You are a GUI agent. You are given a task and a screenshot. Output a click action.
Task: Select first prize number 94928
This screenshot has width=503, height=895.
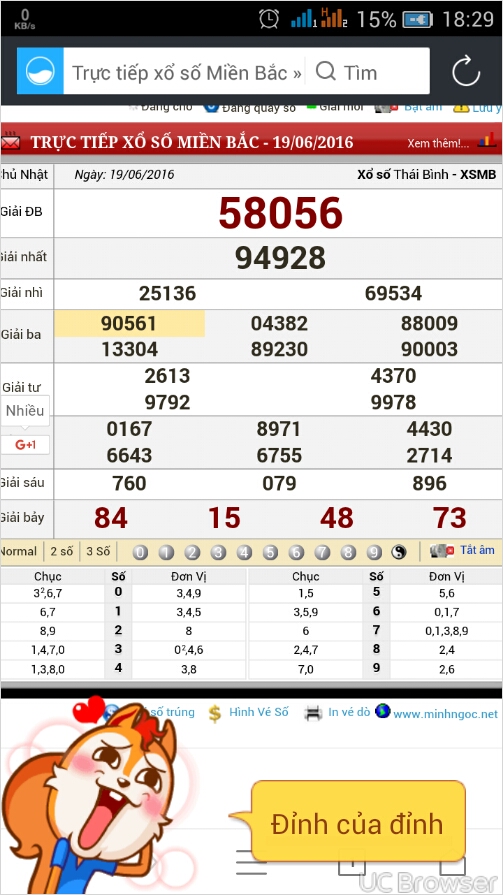[280, 258]
